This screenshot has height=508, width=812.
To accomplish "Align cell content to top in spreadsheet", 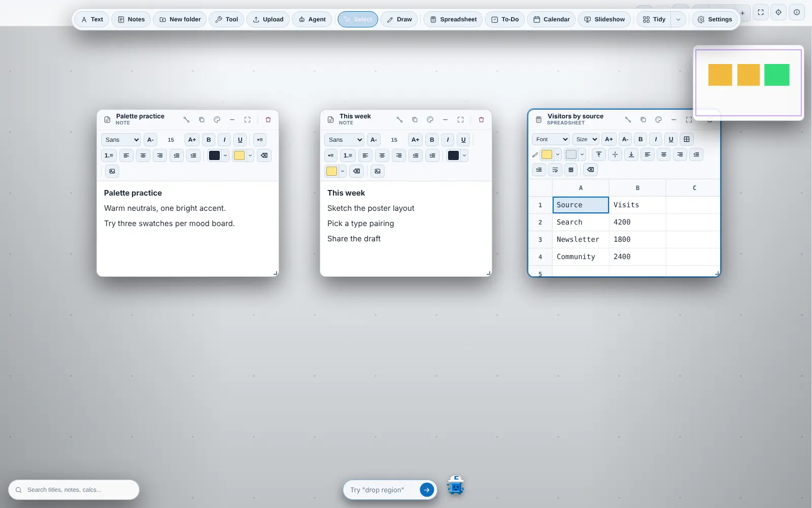I will (599, 154).
